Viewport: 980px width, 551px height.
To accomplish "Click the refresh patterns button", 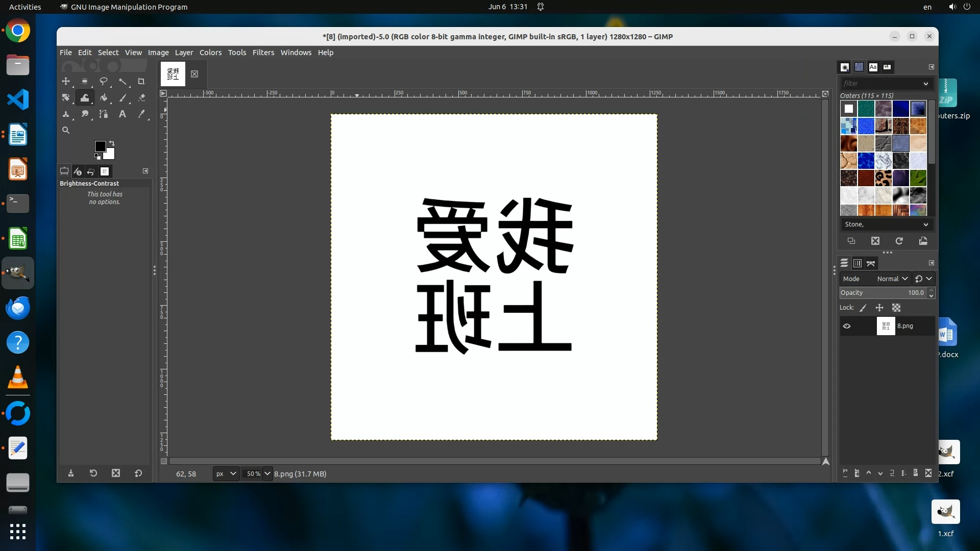I will 899,241.
